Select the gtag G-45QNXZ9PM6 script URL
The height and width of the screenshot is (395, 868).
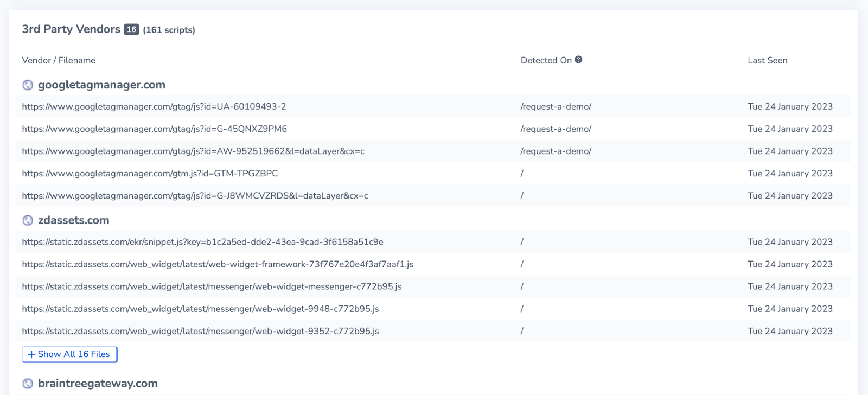(155, 129)
